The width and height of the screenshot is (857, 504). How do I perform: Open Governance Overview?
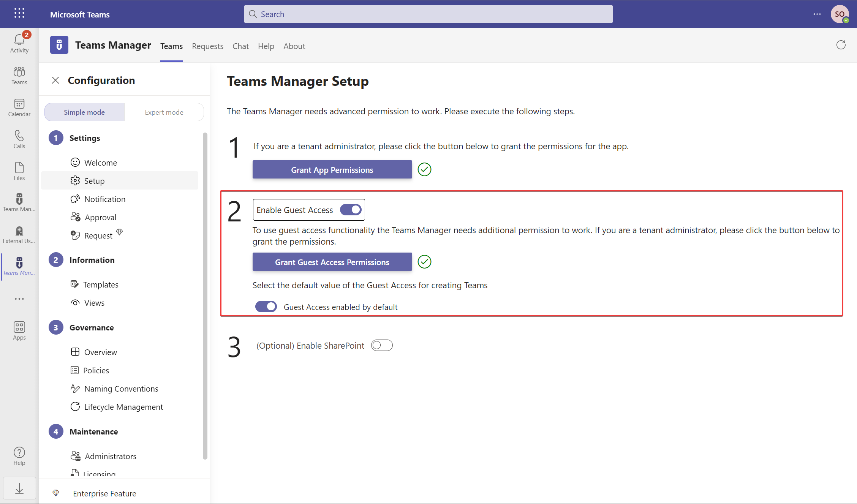point(120,352)
